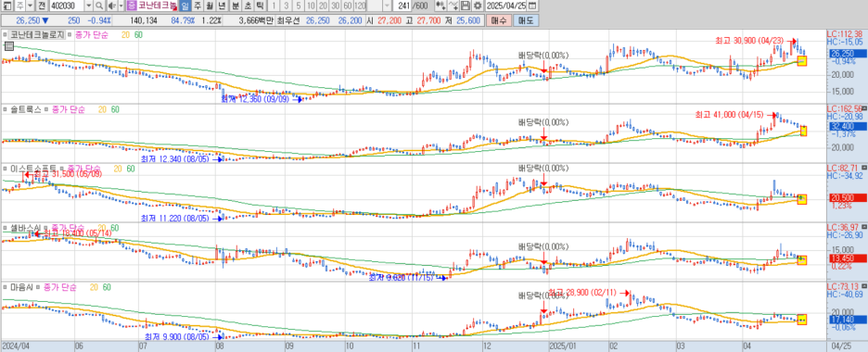Click the yellow last-candle highlight box in the 솔트룩스 chart
Screen dimensions: 868x352
pos(804,131)
